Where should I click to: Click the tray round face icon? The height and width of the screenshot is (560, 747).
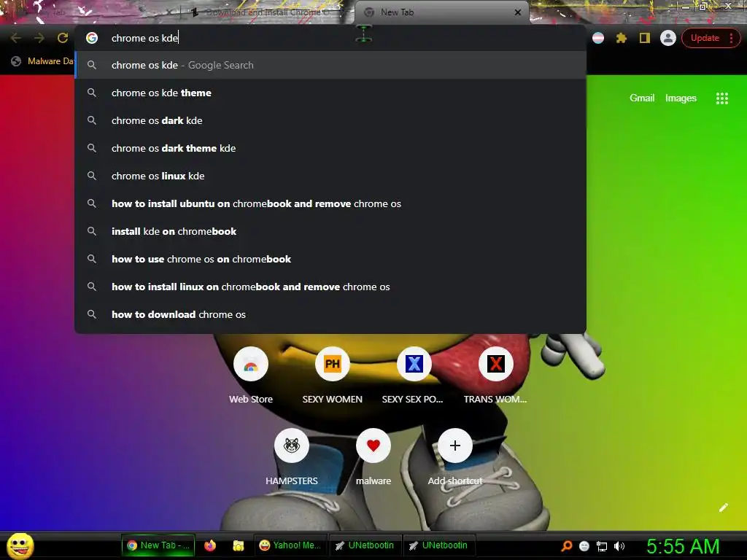point(584,546)
